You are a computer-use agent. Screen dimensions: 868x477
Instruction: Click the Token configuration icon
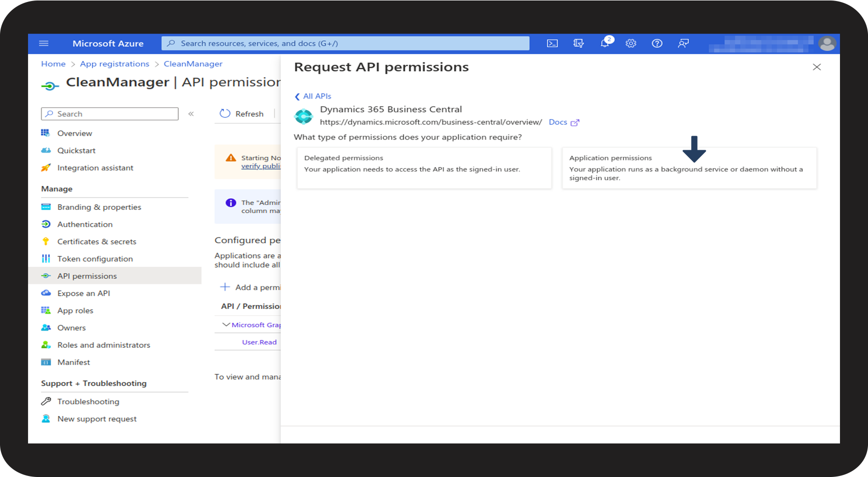[x=46, y=258]
